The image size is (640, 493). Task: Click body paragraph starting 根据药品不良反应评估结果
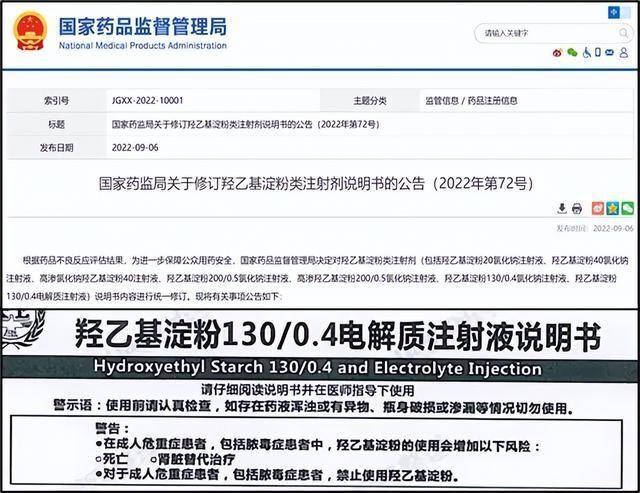[318, 278]
